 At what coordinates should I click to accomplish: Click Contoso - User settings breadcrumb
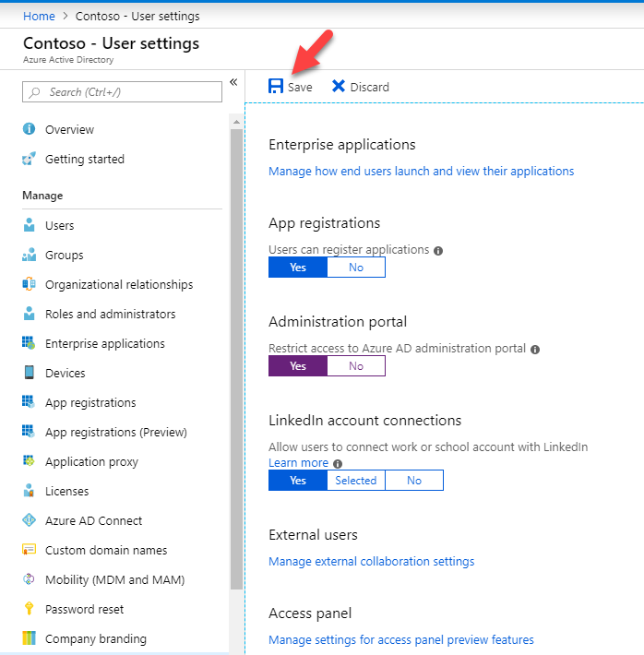coord(137,16)
